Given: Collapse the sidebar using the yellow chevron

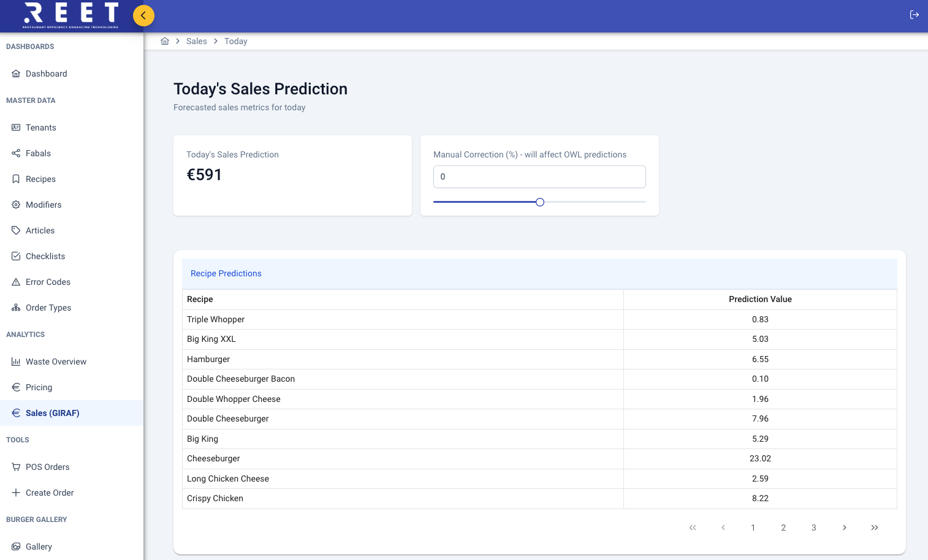Looking at the screenshot, I should pos(143,15).
